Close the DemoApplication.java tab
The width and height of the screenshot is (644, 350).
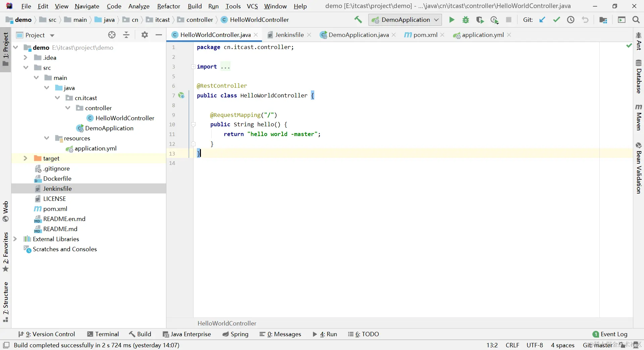pyautogui.click(x=394, y=35)
